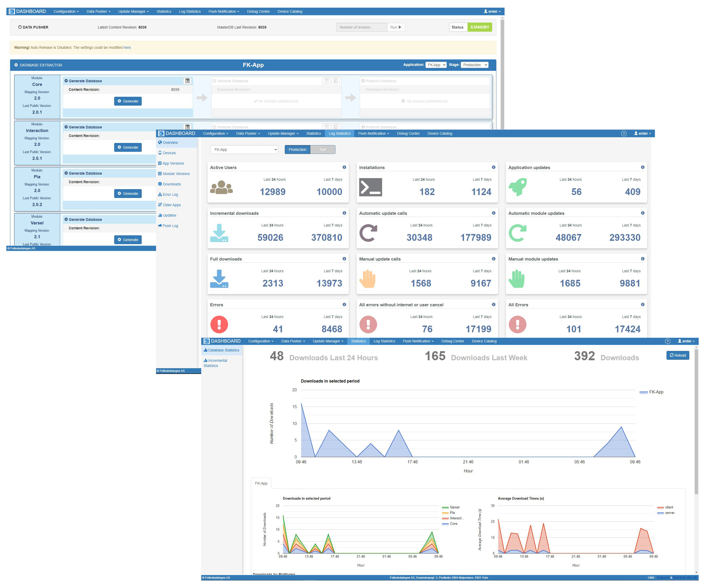
Task: Click Generate for the Core module
Action: click(128, 101)
